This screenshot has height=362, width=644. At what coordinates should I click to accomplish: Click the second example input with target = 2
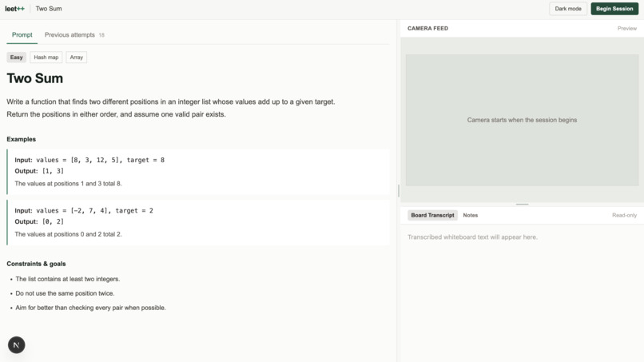84,210
